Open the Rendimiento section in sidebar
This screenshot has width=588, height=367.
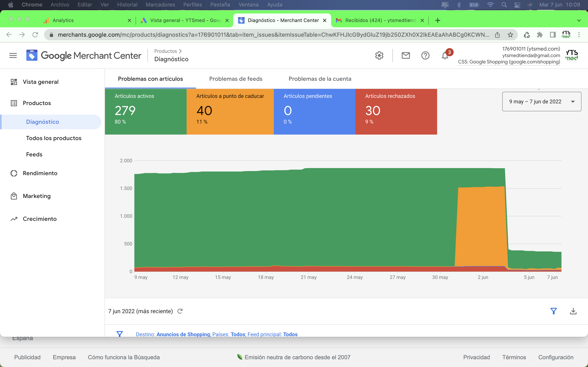pyautogui.click(x=40, y=173)
